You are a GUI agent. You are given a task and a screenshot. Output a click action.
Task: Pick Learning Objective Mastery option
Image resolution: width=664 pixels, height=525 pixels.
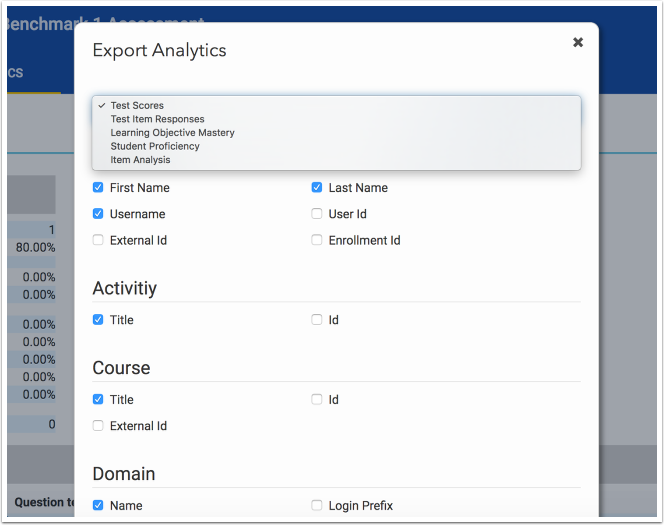(x=172, y=133)
